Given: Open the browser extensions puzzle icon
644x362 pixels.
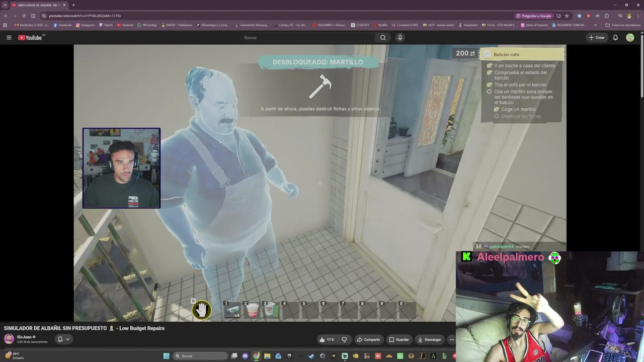Looking at the screenshot, I should pyautogui.click(x=607, y=16).
